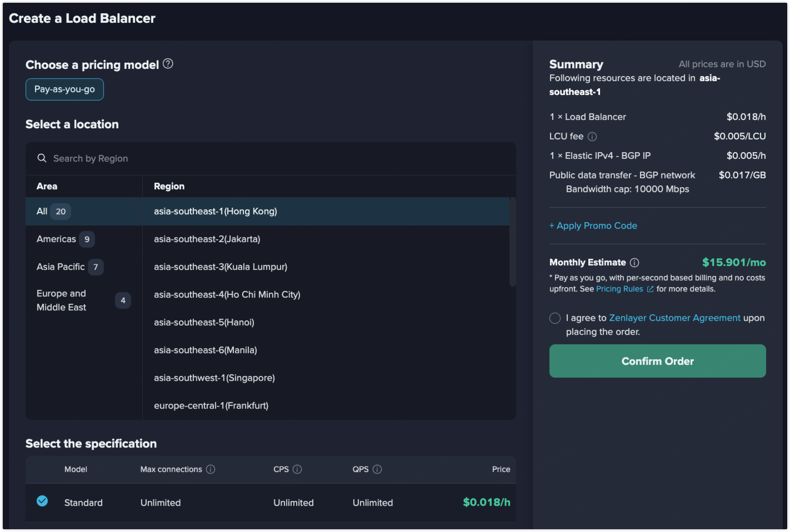Click the CPS info icon
The height and width of the screenshot is (532, 790).
(297, 469)
